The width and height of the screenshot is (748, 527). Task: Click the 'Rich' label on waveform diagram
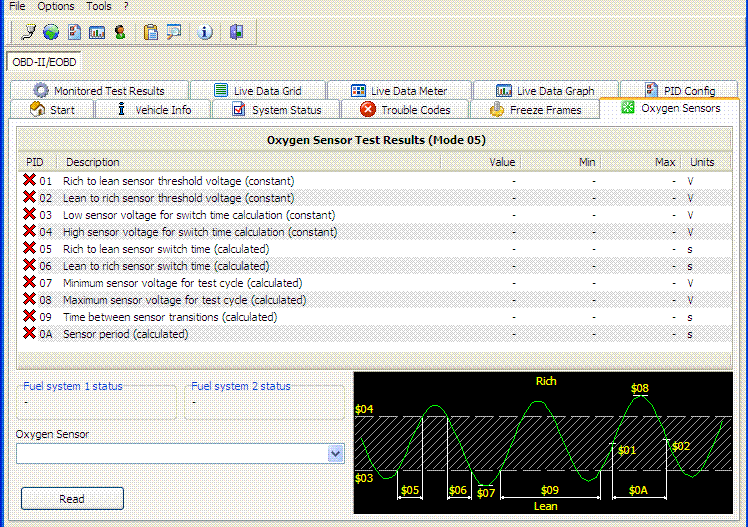(x=546, y=381)
